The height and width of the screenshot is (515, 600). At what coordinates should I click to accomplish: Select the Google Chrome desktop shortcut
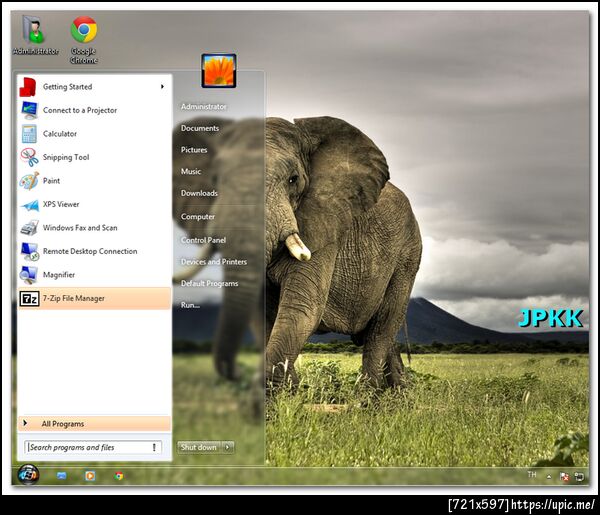(84, 39)
